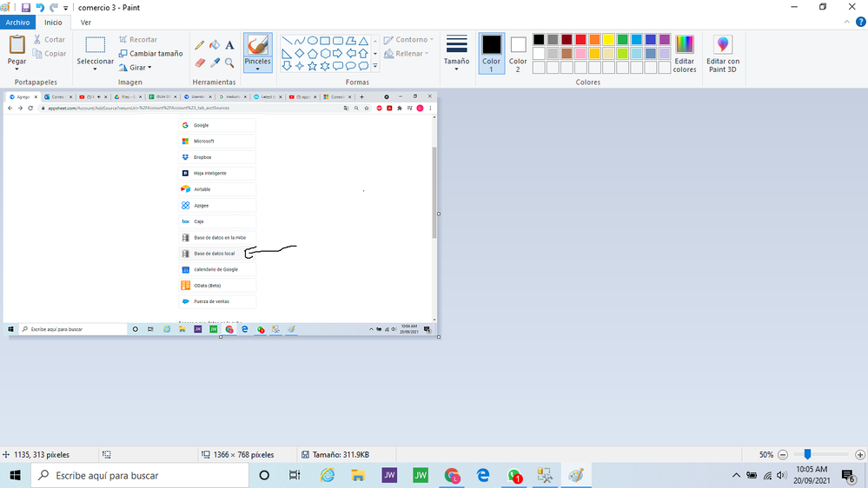The width and height of the screenshot is (868, 488).
Task: Select Color 2 background box
Action: (518, 54)
